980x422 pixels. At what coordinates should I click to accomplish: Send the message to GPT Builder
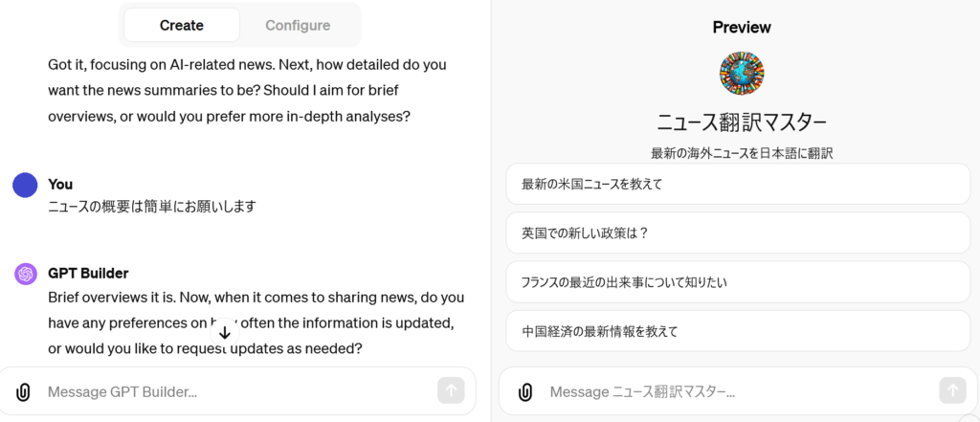click(451, 390)
